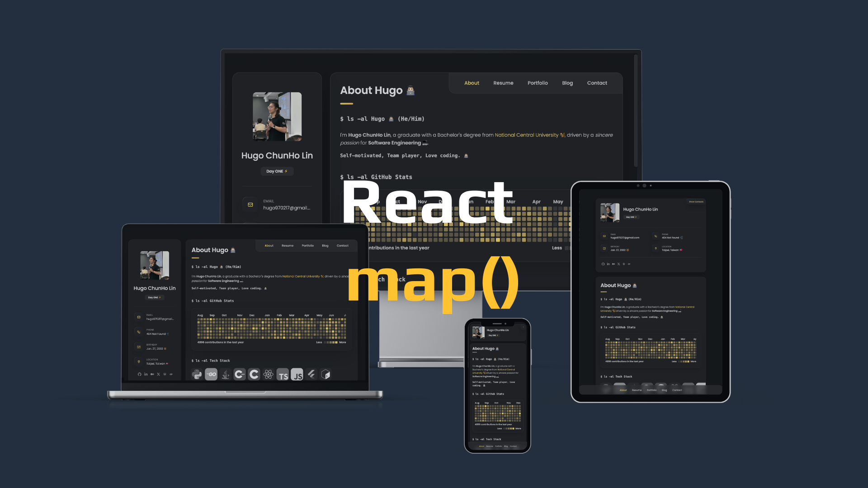
Task: Select the Contact menu item
Action: coord(597,83)
